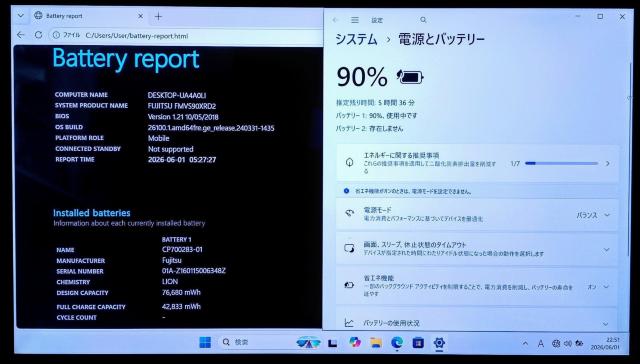Expand バッテリーの使用状況 section
The width and height of the screenshot is (640, 364).
477,323
